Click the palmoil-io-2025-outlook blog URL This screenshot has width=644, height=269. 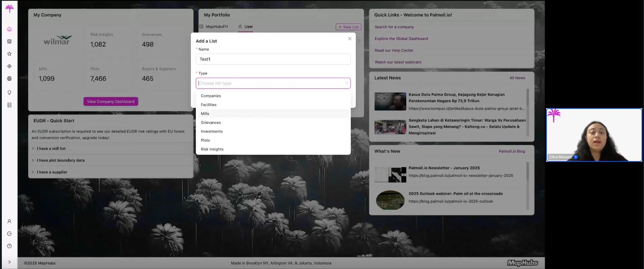tap(451, 202)
